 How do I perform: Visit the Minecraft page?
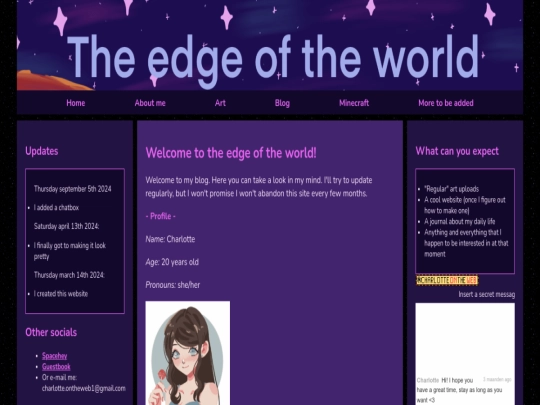(x=354, y=103)
